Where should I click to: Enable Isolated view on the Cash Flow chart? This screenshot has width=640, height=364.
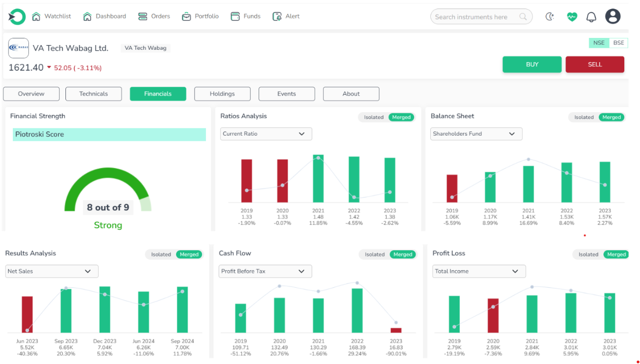click(374, 255)
